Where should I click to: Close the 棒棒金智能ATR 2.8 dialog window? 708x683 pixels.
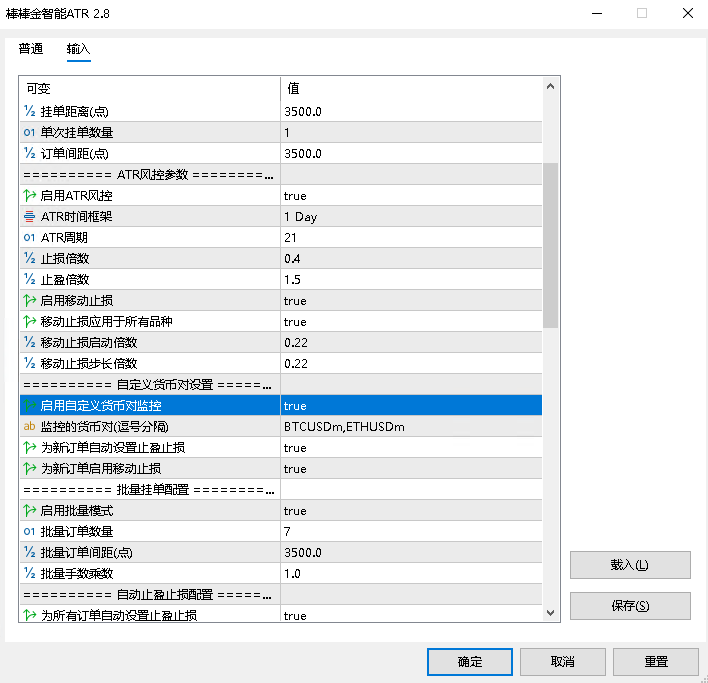click(x=688, y=13)
